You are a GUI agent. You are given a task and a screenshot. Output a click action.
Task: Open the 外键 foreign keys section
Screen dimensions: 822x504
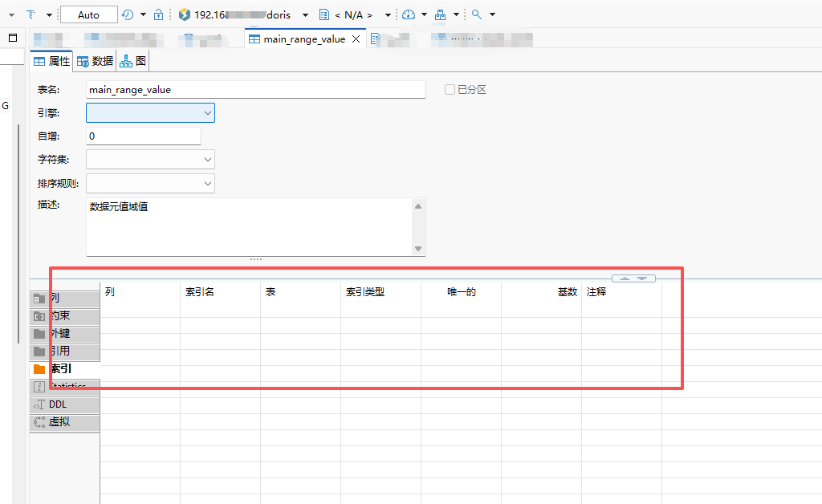[64, 333]
